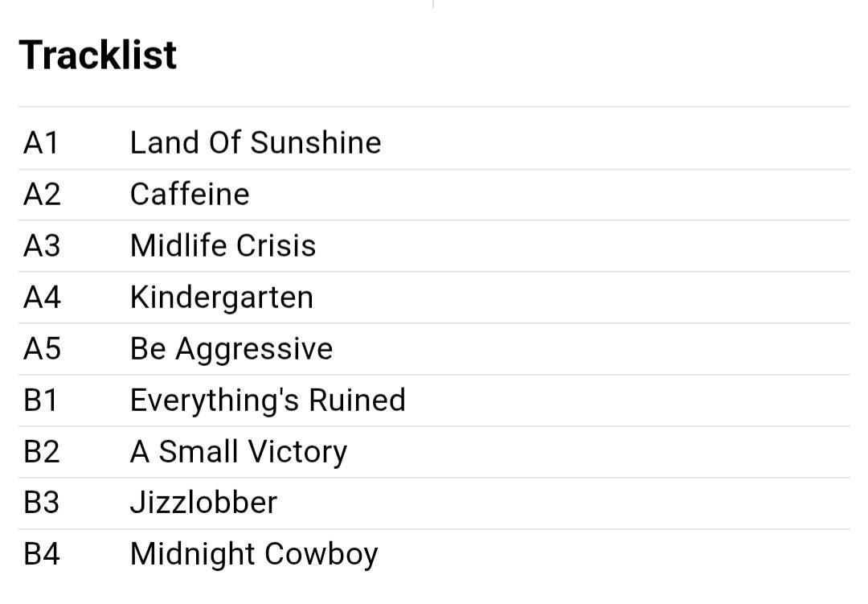Viewport: 868px width, 604px height.
Task: Select the A4 position marker
Action: [x=42, y=297]
